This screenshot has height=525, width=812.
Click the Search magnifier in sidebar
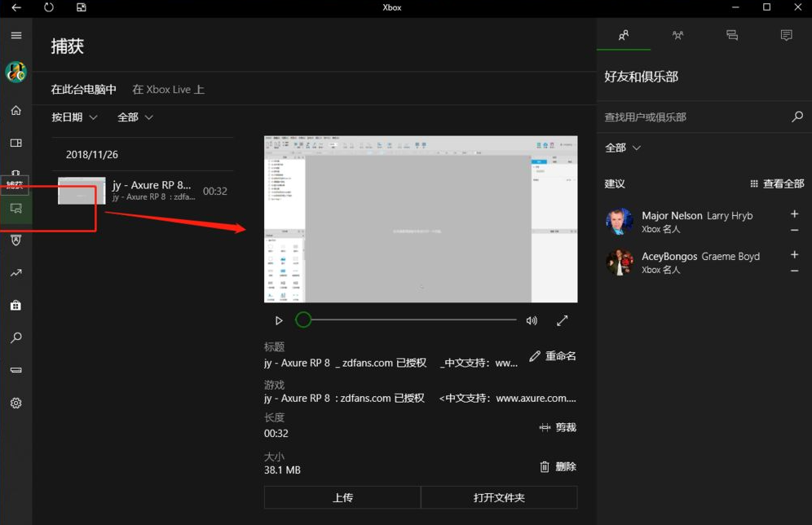pyautogui.click(x=15, y=337)
